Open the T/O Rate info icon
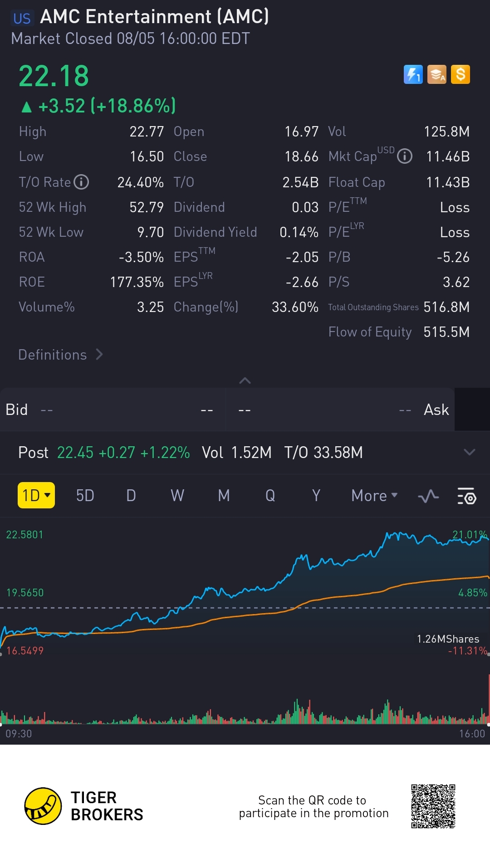 [81, 182]
